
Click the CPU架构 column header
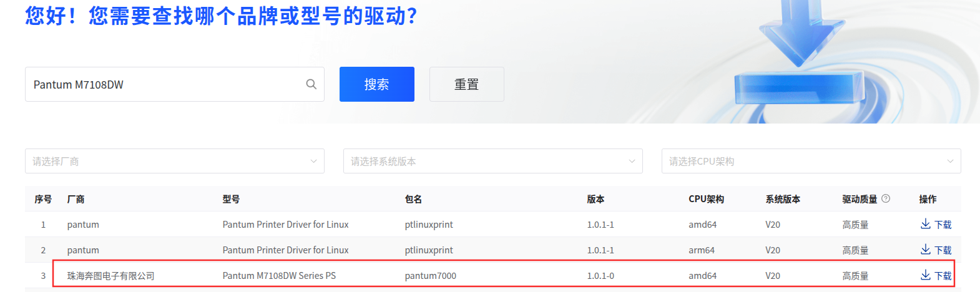[706, 199]
